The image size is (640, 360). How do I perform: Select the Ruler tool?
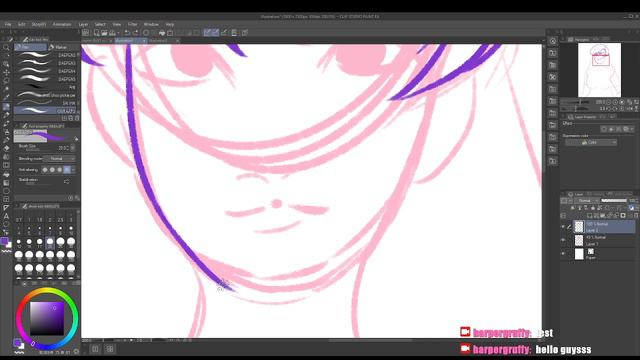6,208
